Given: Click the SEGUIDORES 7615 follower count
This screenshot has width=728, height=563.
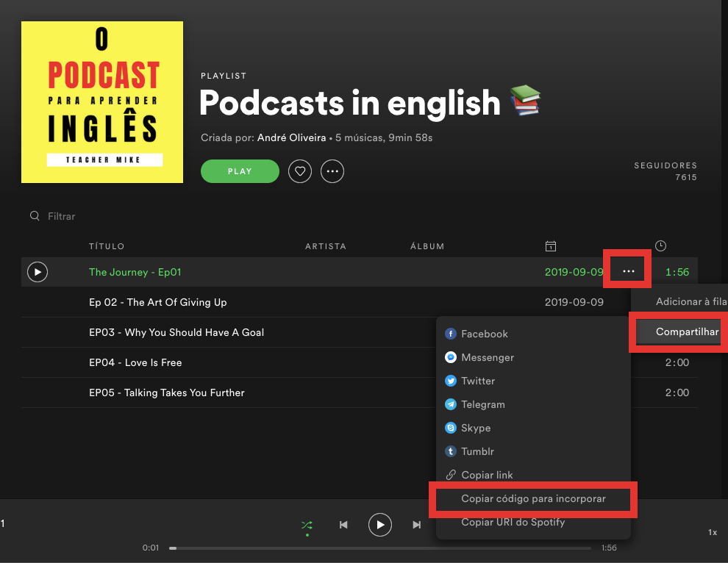Looking at the screenshot, I should (665, 171).
